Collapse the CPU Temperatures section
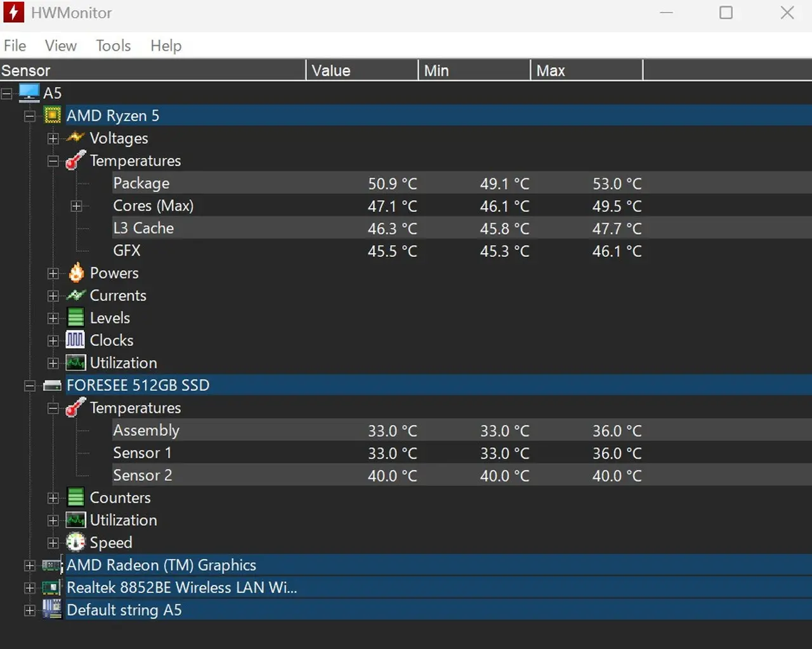This screenshot has width=812, height=649. point(53,161)
